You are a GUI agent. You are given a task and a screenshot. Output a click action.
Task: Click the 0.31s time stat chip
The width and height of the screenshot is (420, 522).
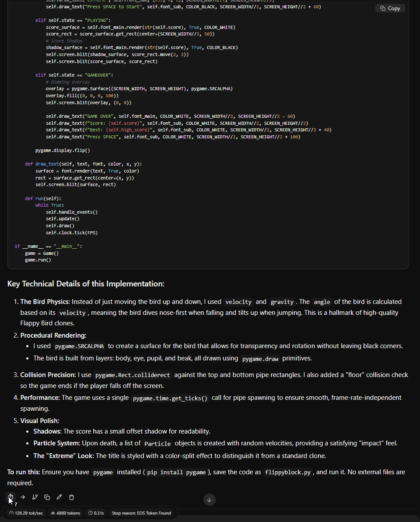point(96,513)
